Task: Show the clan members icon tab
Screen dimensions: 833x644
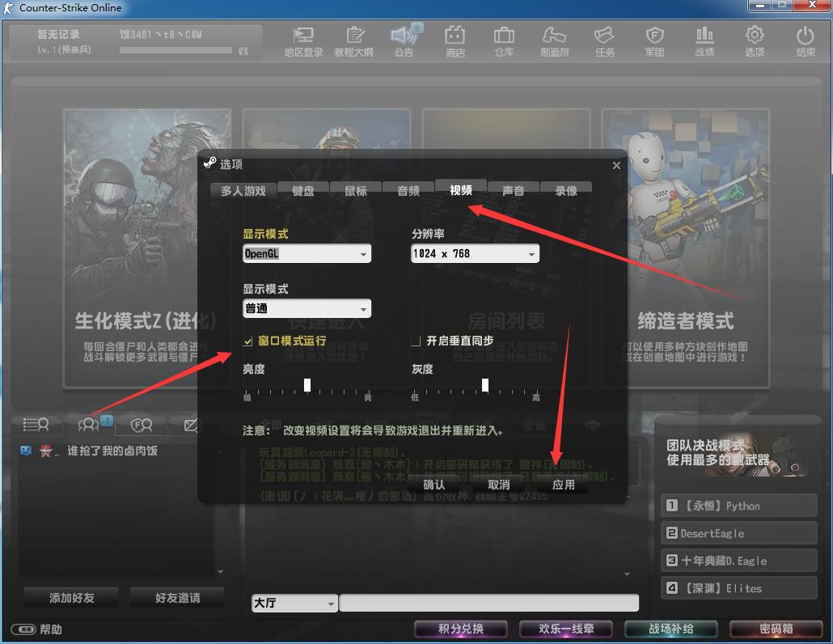Action: (x=142, y=425)
